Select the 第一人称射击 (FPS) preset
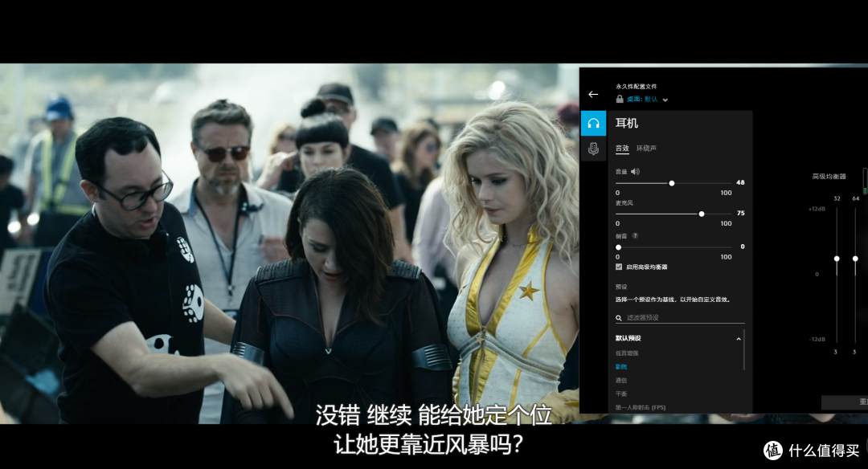Viewport: 868px width, 469px height. 641,408
